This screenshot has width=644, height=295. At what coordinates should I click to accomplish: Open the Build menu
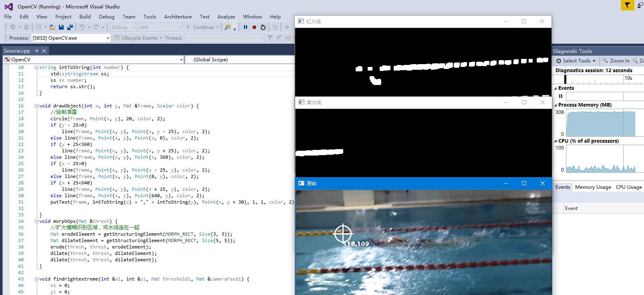85,17
